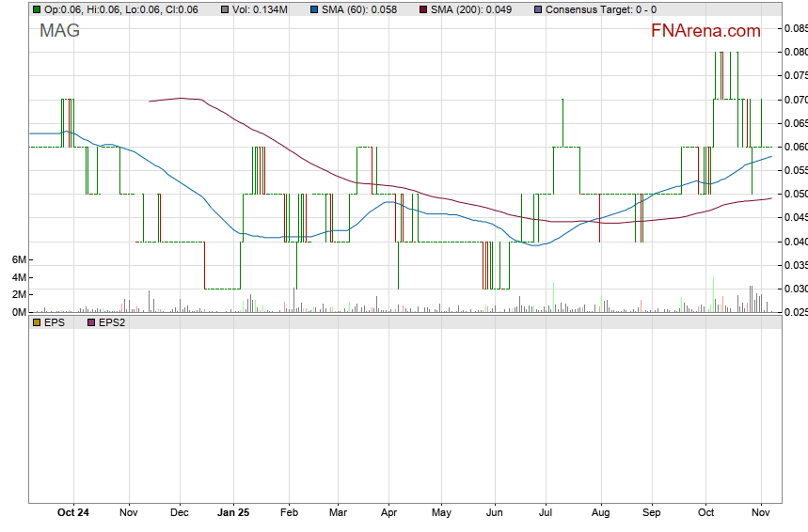Click the MAG ticker symbol label
Image resolution: width=808 pixels, height=532 pixels.
[x=59, y=31]
